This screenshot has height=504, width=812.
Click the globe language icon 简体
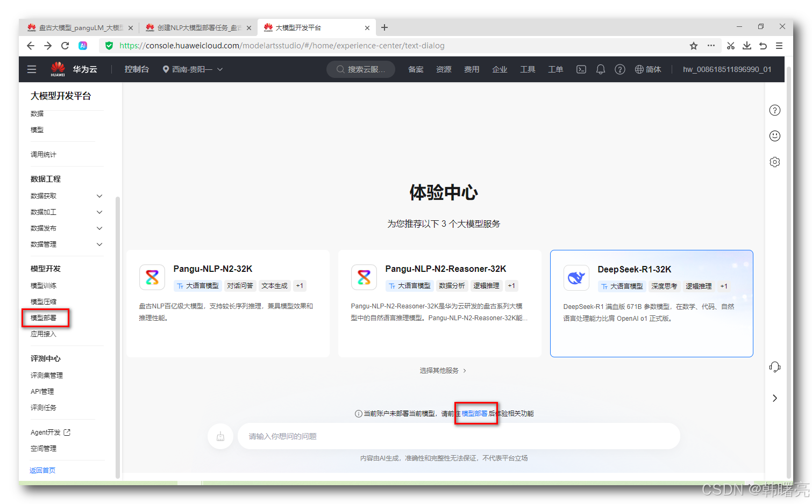tap(648, 69)
